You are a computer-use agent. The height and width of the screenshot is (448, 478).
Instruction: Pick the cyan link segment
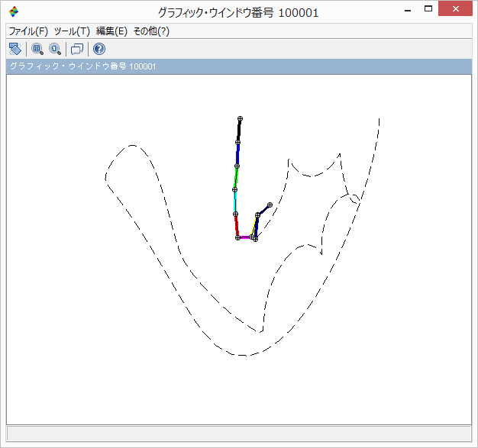coord(235,202)
